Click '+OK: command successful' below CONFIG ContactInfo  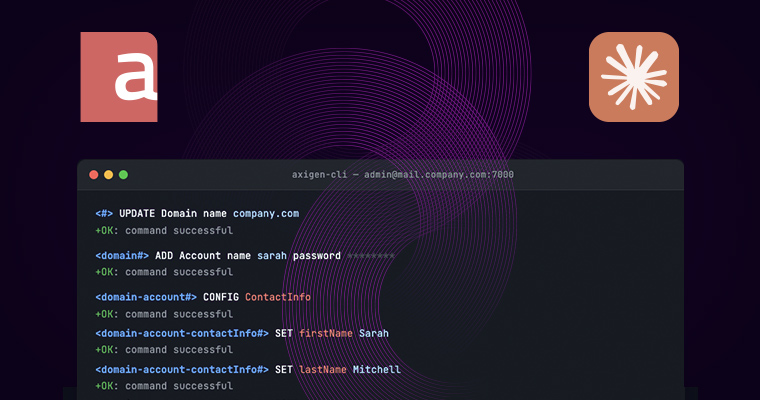164,314
